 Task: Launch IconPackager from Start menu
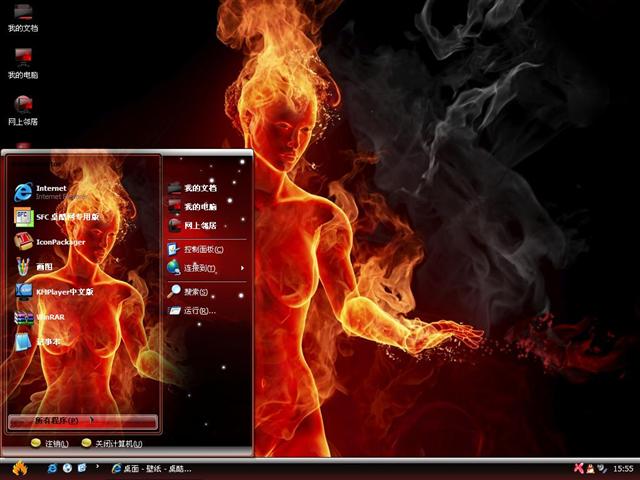51,242
